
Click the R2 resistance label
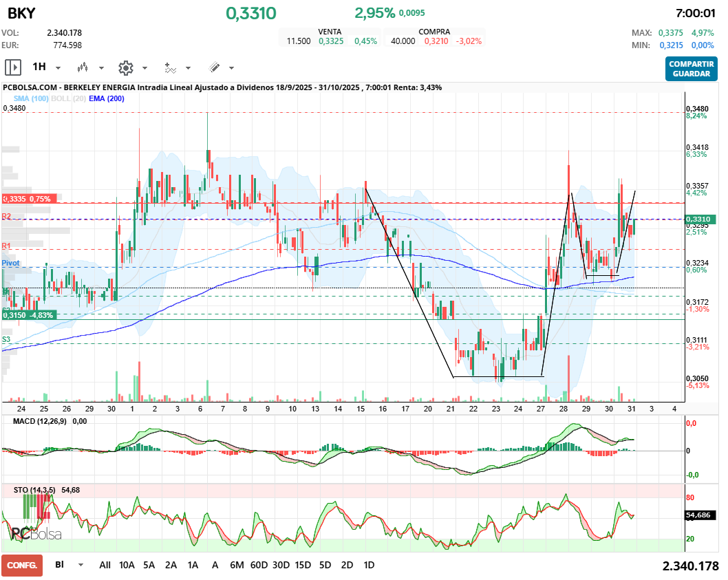point(6,217)
